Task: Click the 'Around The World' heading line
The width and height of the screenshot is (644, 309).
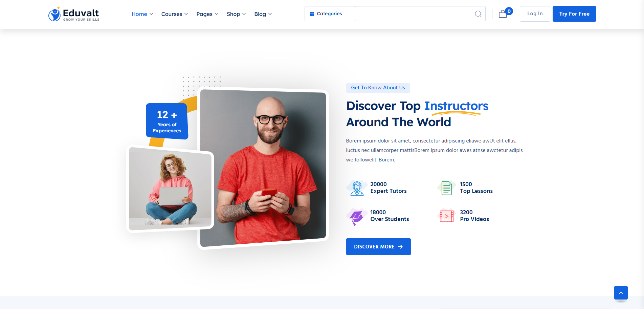Action: pos(399,122)
